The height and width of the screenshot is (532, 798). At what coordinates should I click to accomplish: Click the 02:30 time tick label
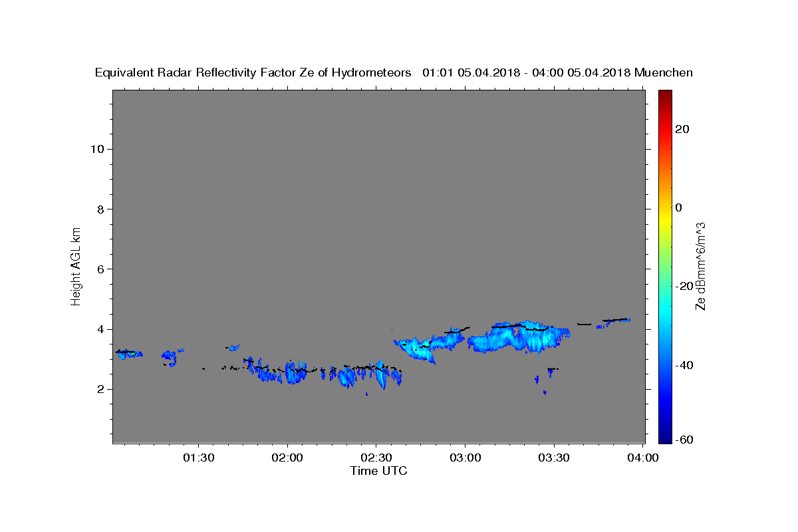coord(376,458)
